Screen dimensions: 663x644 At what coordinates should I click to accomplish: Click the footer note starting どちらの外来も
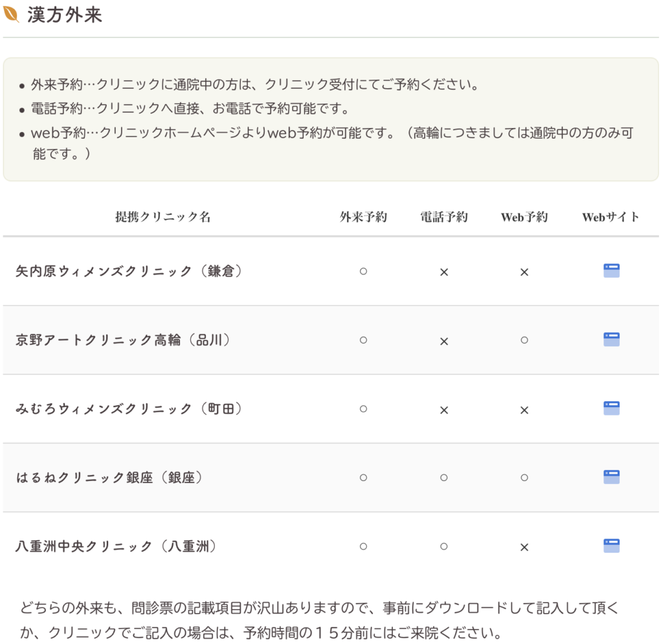click(x=319, y=620)
